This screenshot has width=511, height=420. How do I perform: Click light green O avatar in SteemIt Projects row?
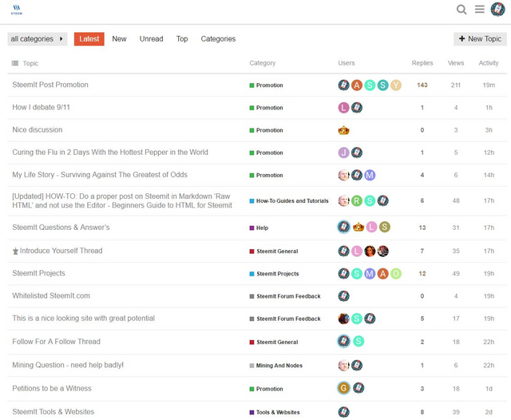pyautogui.click(x=396, y=274)
